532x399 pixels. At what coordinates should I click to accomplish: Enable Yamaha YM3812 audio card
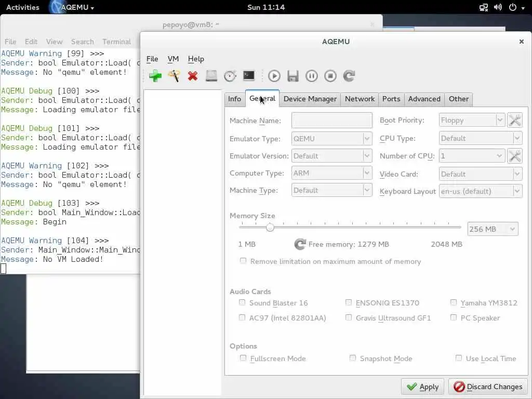click(x=453, y=302)
